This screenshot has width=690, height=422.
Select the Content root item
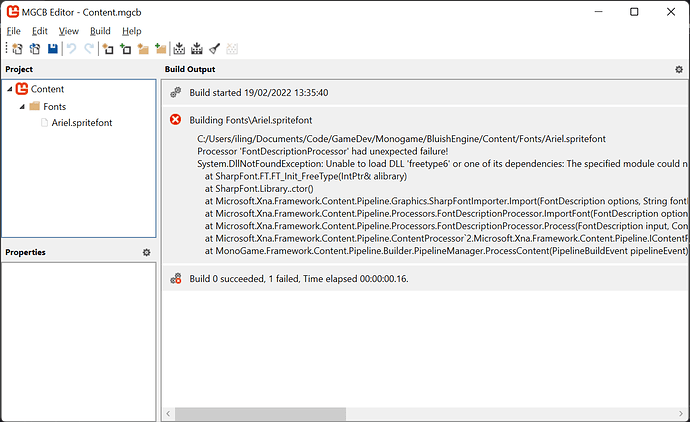click(48, 89)
